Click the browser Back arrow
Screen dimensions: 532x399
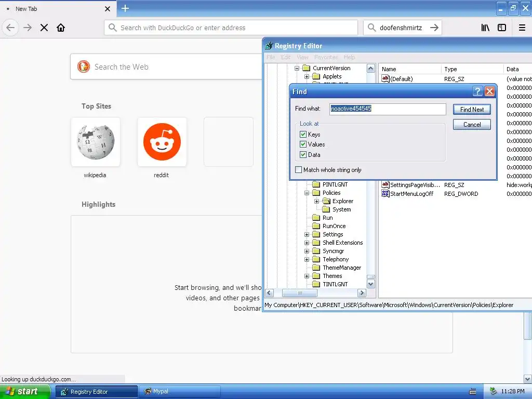tap(10, 28)
